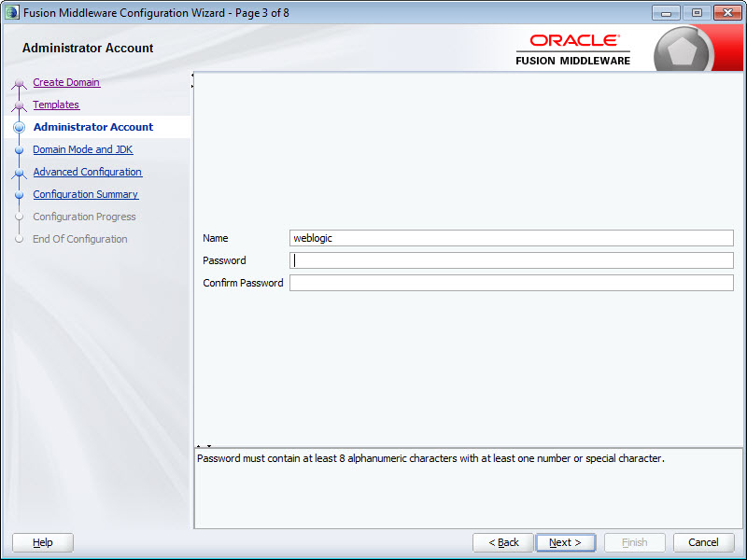Click the End Of Configuration step bullet

coord(19,239)
